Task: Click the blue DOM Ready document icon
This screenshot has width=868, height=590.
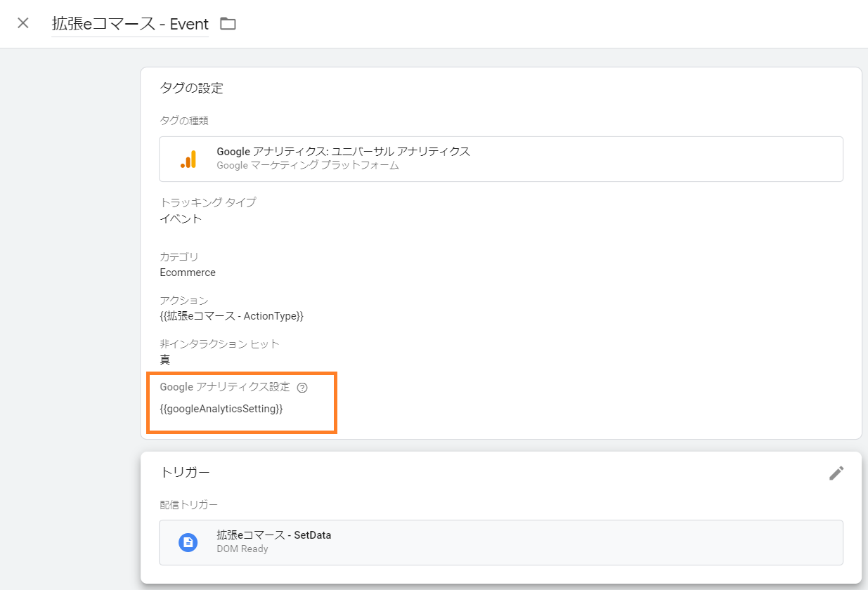Action: pyautogui.click(x=188, y=542)
